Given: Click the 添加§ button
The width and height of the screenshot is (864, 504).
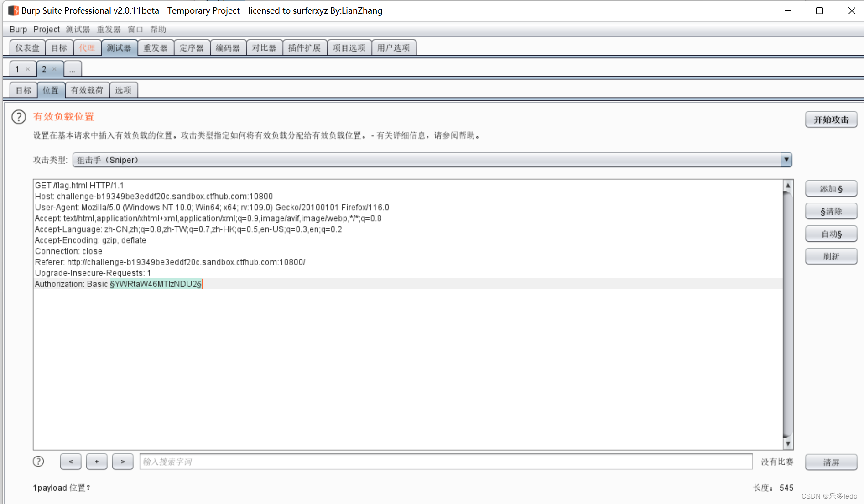Looking at the screenshot, I should coord(831,189).
